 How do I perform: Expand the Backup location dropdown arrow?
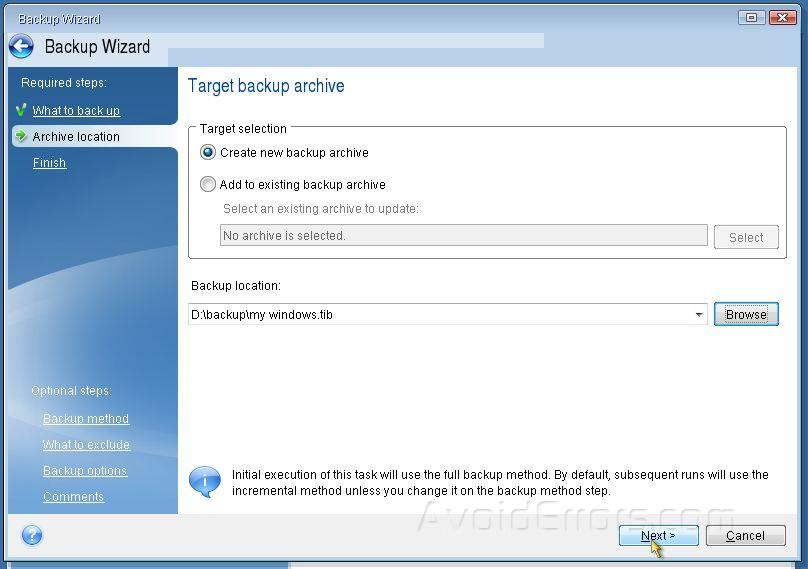click(698, 315)
